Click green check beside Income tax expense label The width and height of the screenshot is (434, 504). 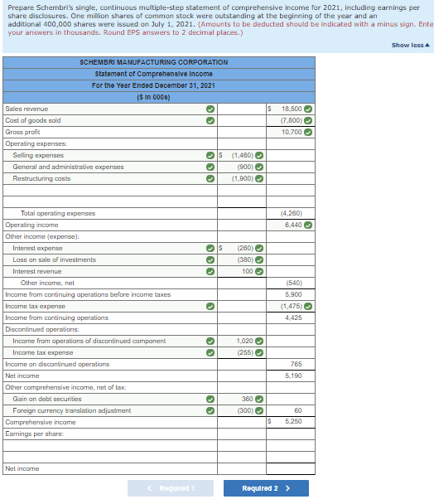(210, 306)
